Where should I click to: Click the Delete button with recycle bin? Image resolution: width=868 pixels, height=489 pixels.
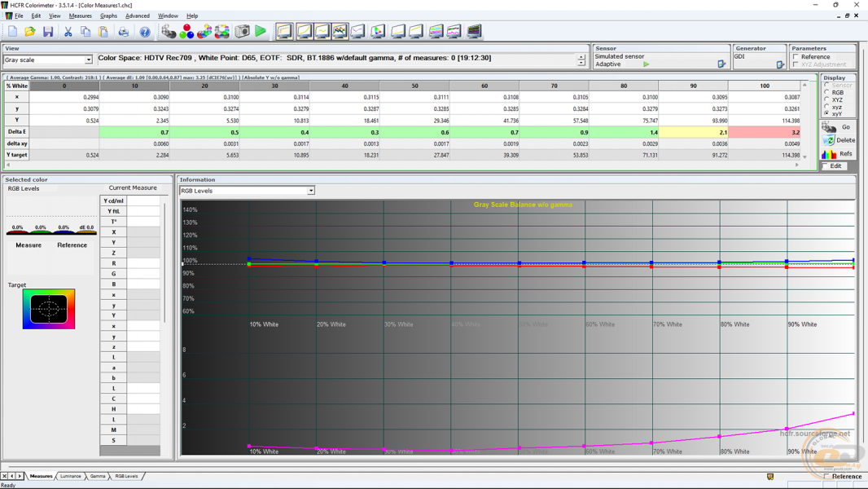838,140
